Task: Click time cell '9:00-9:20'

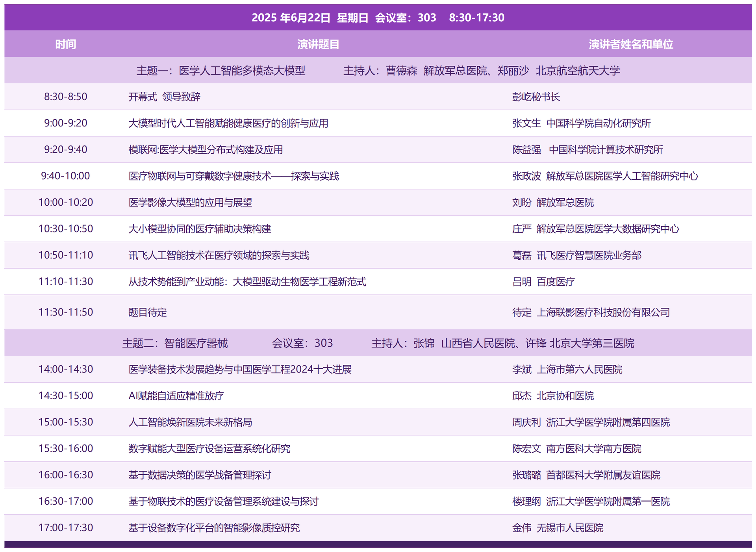Action: (65, 123)
